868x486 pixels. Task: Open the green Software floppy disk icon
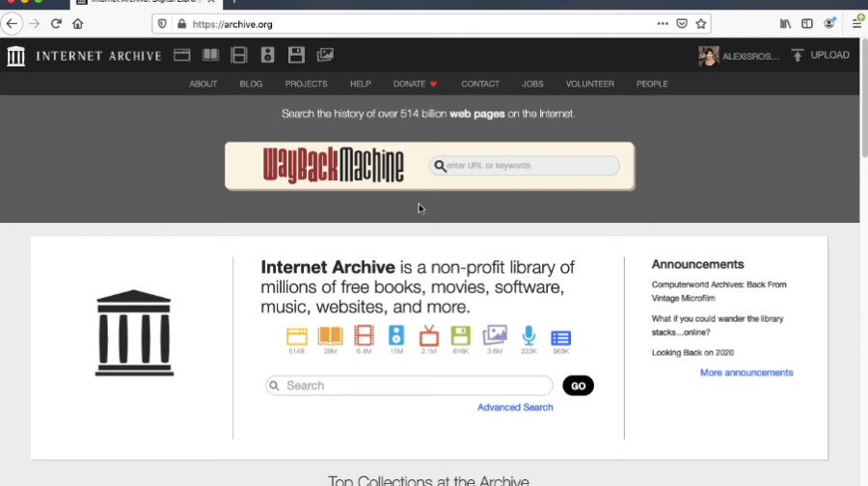(x=461, y=337)
